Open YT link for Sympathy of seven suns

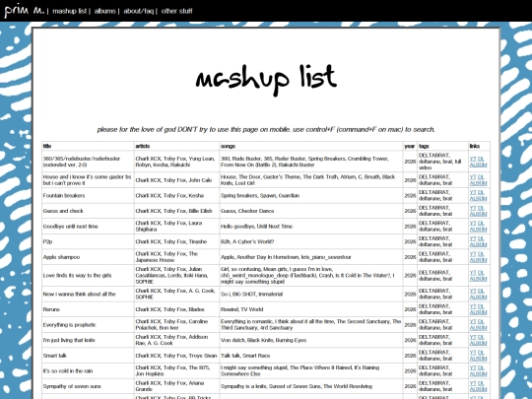click(x=473, y=383)
